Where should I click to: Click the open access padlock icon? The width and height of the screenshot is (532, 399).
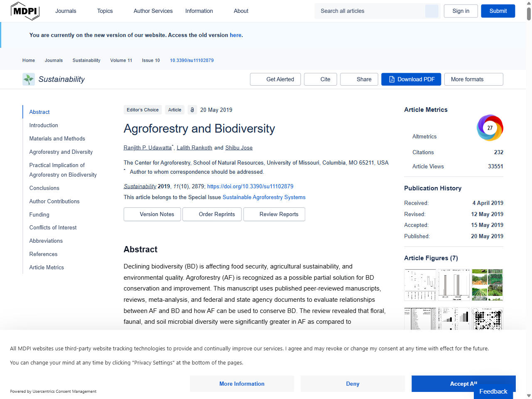tap(192, 110)
